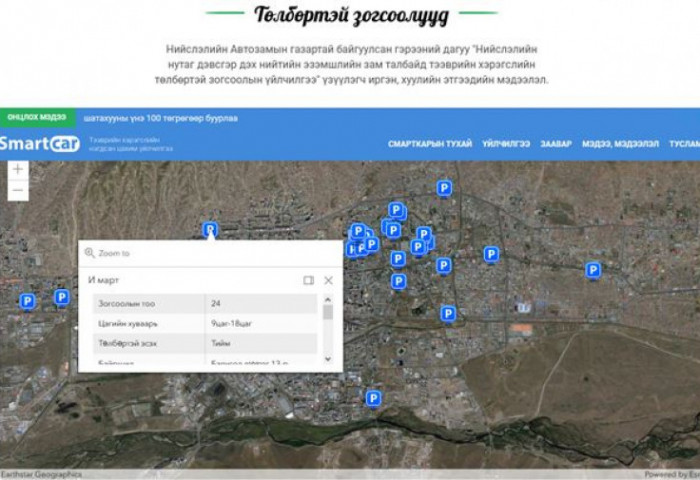Click the popup scrollbar up arrow

[328, 300]
